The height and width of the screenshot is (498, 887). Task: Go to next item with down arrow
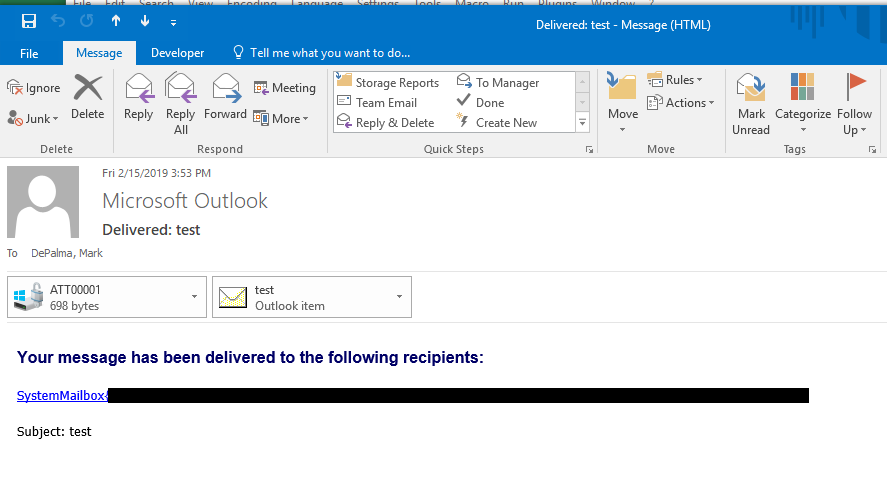[x=145, y=21]
